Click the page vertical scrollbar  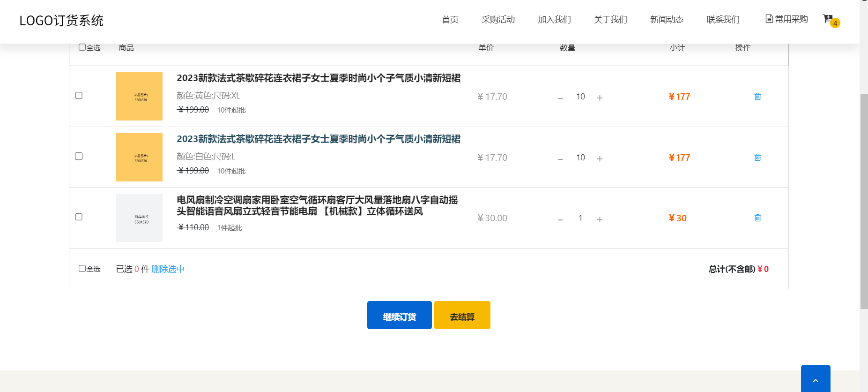click(x=864, y=202)
